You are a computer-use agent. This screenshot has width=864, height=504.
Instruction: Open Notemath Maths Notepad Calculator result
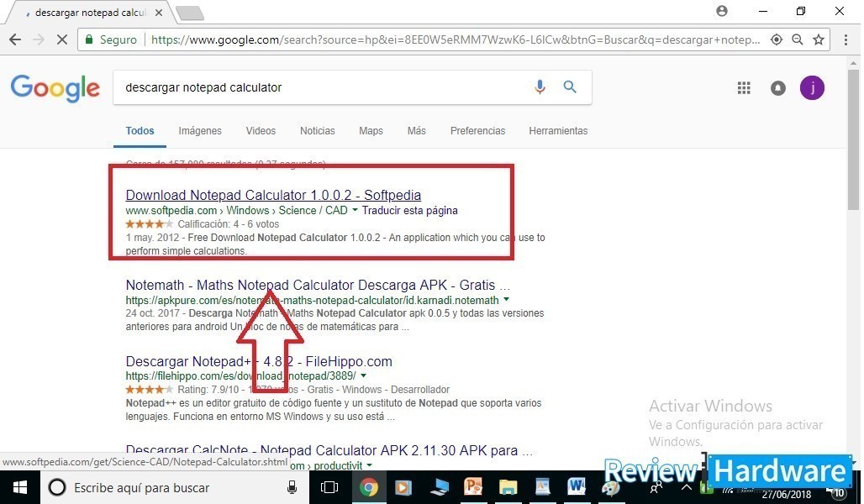pyautogui.click(x=318, y=285)
